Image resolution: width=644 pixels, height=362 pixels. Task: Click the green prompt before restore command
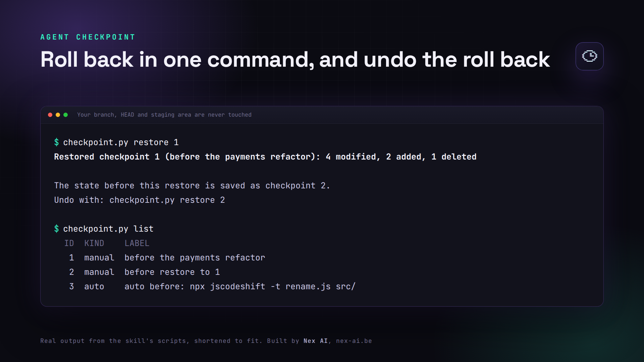pyautogui.click(x=56, y=142)
